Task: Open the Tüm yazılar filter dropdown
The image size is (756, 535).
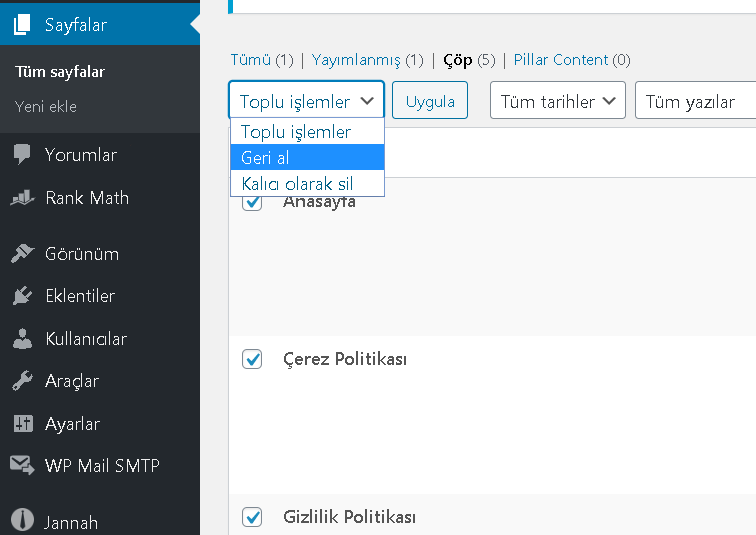Action: (695, 100)
